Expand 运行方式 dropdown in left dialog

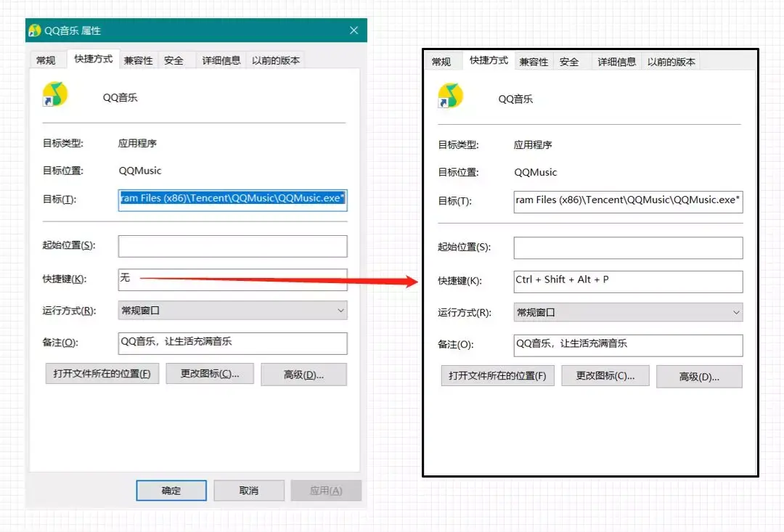(232, 311)
